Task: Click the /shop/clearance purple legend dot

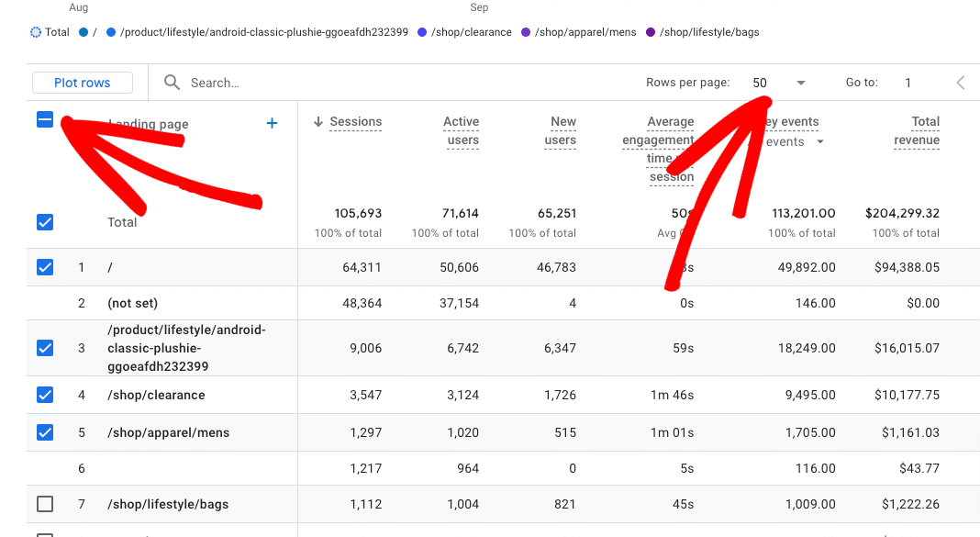Action: pyautogui.click(x=422, y=32)
